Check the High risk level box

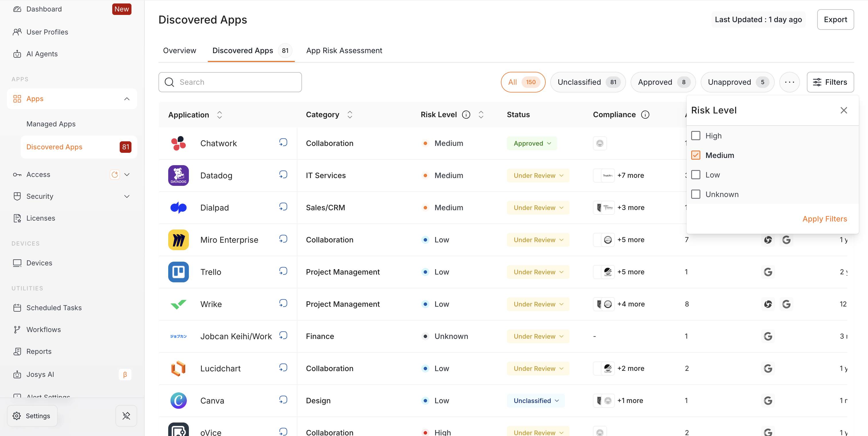pyautogui.click(x=695, y=136)
